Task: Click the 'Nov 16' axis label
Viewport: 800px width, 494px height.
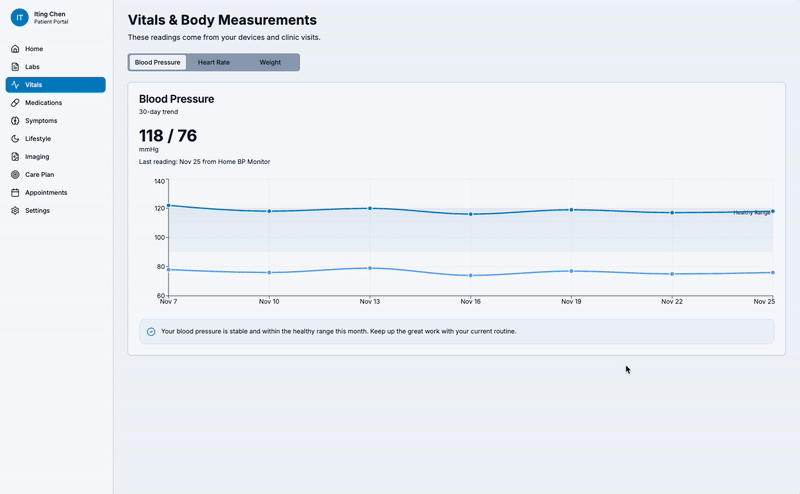Action: [x=470, y=302]
